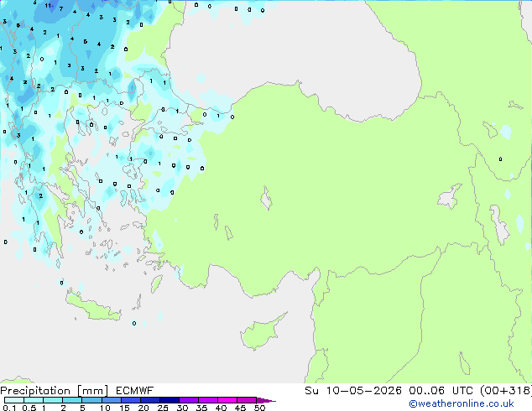
Task: Click the '00..06 UTC' time text
Action: [441, 391]
